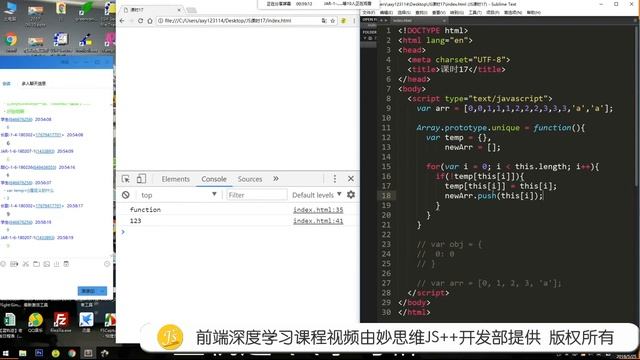Screen dimensions: 640x360
Task: Open the index.html:35 source link
Action: coord(318,210)
